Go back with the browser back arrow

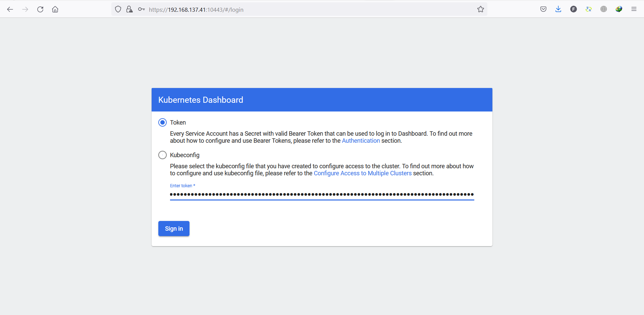10,9
